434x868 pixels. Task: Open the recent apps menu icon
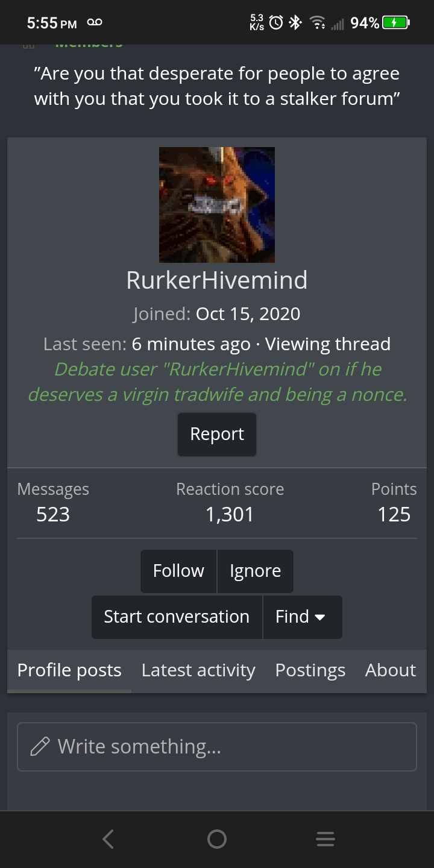point(325,839)
